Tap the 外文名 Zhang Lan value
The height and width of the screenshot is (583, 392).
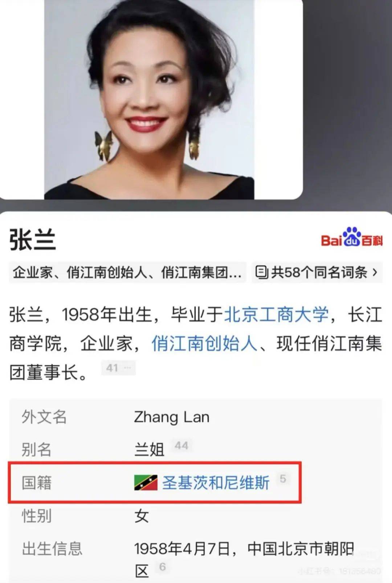[x=172, y=417]
